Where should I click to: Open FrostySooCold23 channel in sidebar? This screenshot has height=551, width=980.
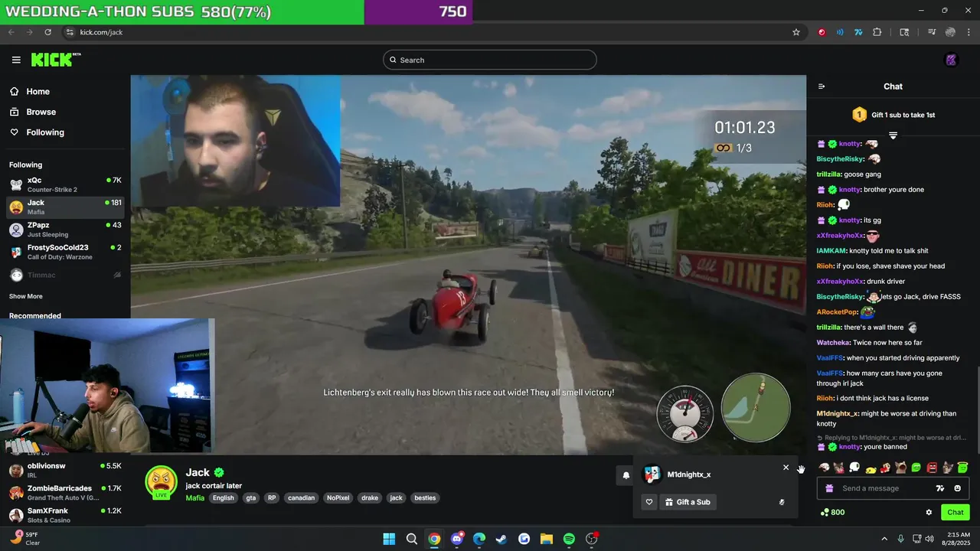tap(65, 252)
